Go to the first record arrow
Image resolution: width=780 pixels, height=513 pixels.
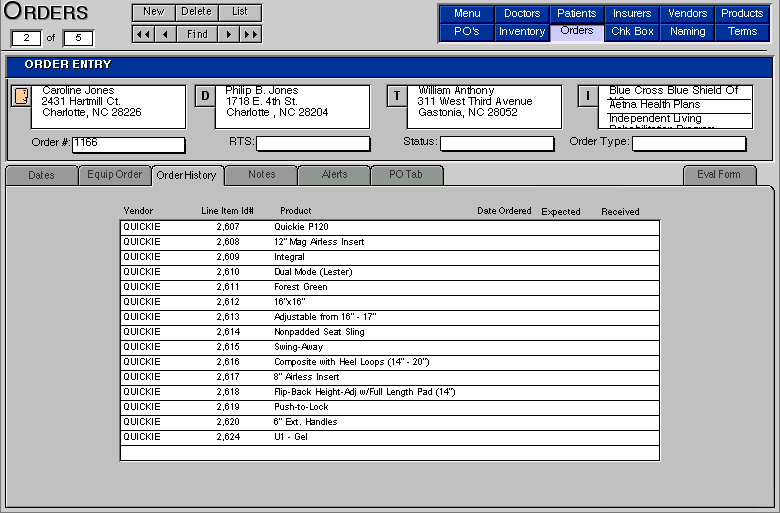click(143, 34)
